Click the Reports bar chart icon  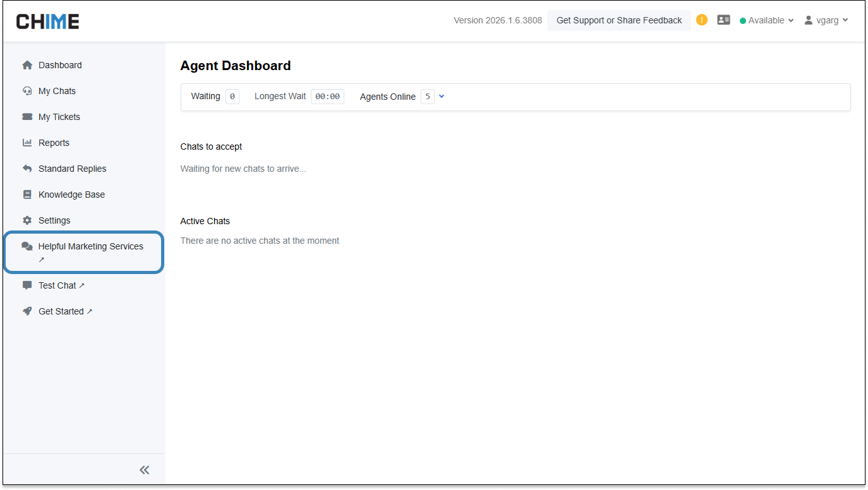point(27,143)
